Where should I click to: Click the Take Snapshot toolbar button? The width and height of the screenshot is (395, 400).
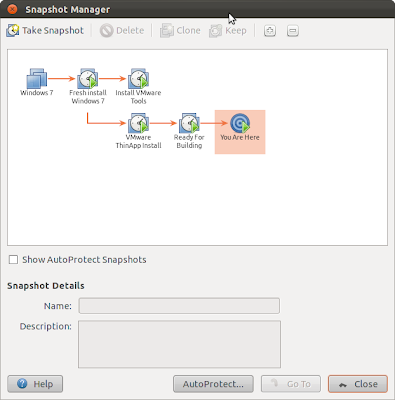pos(45,31)
